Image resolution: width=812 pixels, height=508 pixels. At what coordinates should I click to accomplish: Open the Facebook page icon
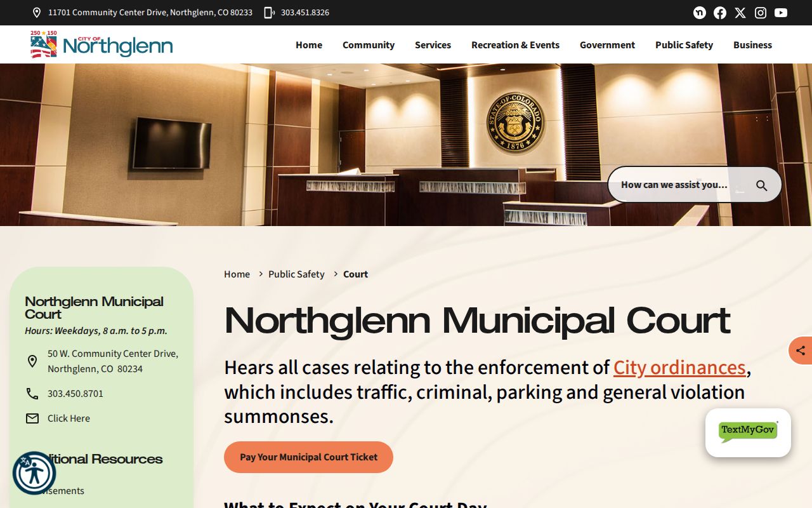click(720, 13)
